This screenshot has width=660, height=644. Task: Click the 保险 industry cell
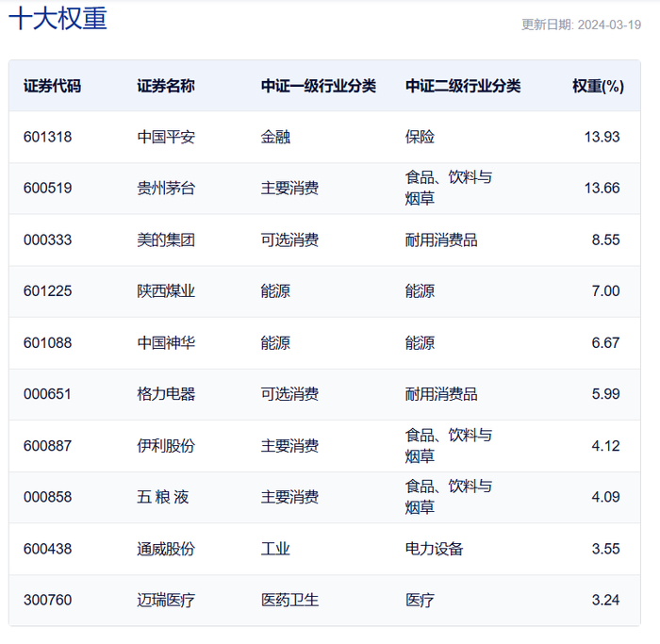click(x=420, y=137)
